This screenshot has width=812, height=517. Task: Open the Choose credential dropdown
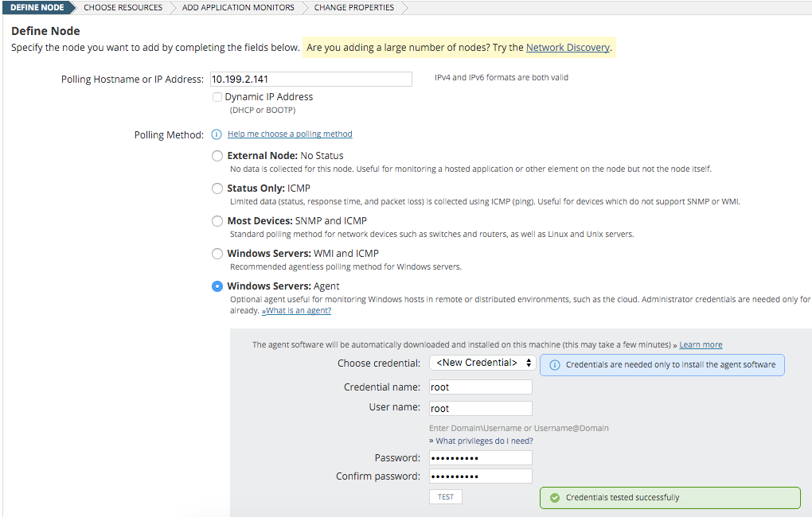click(482, 363)
